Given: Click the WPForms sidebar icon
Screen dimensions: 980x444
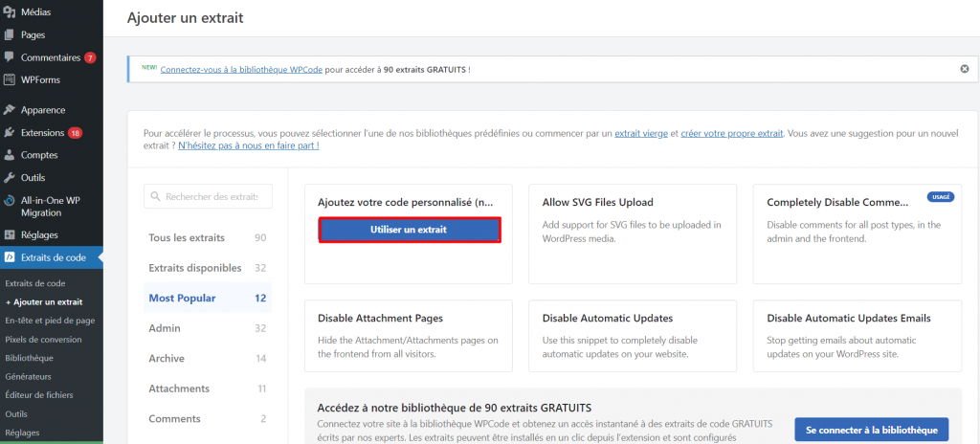Looking at the screenshot, I should click(x=10, y=79).
